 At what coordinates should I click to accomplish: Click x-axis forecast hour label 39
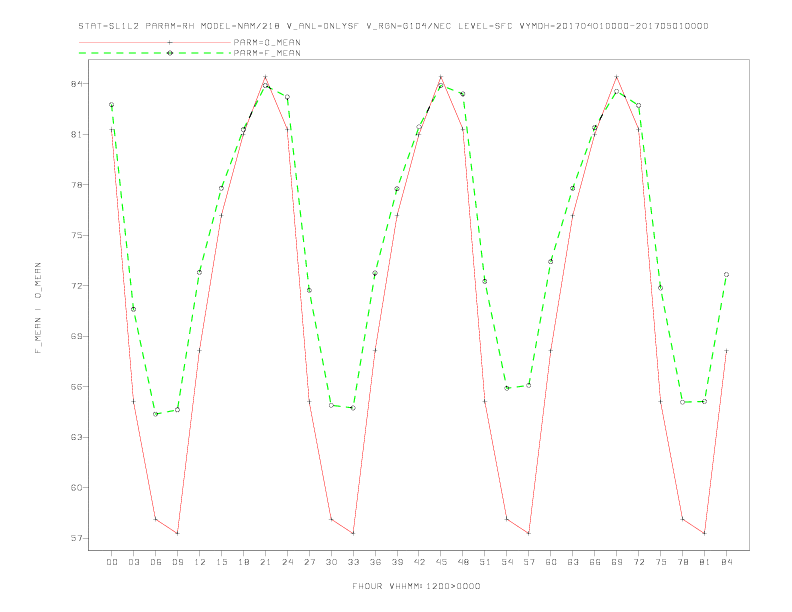397,562
